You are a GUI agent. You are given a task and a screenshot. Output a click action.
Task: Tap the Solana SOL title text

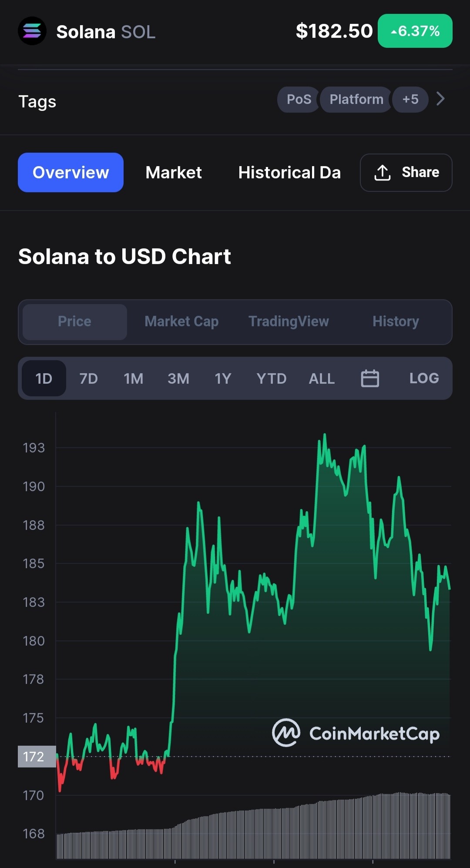point(106,32)
